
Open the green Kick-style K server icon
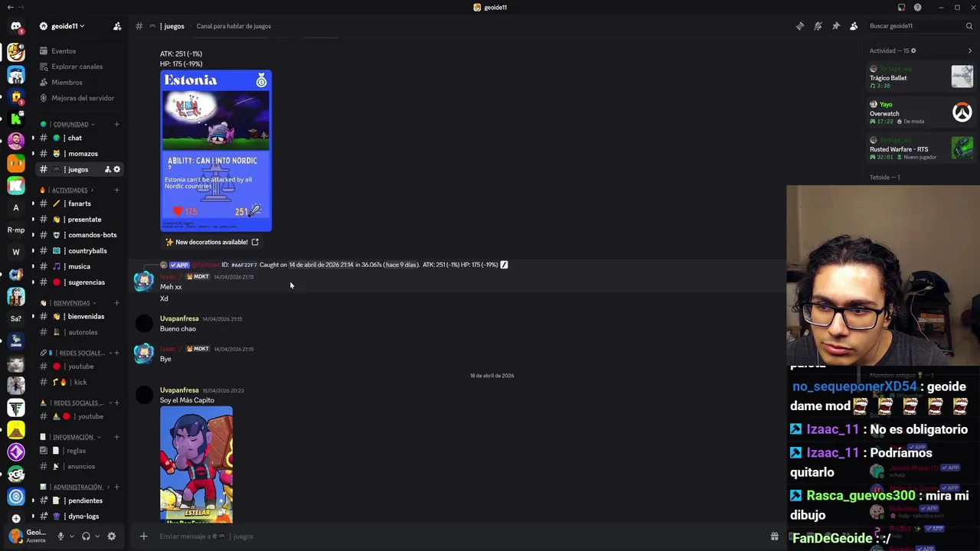coord(16,119)
